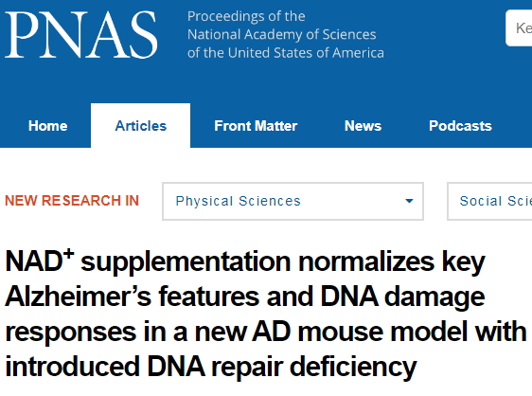
Task: Go to Front Matter section
Action: coord(256,126)
